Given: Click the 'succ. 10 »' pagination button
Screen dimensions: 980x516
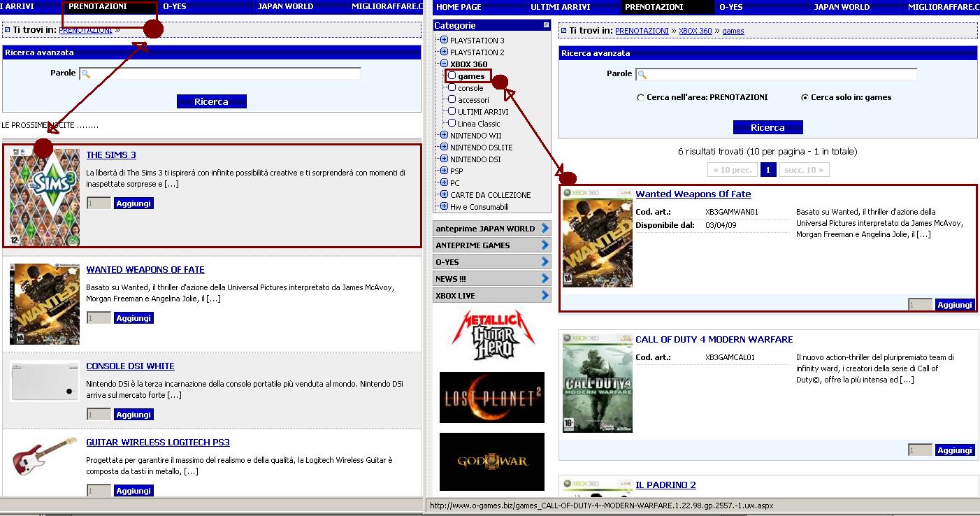Looking at the screenshot, I should pyautogui.click(x=804, y=170).
